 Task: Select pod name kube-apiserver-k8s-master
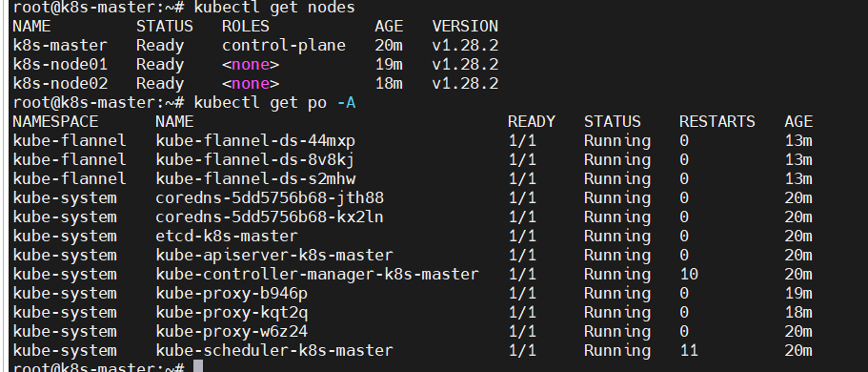[274, 255]
